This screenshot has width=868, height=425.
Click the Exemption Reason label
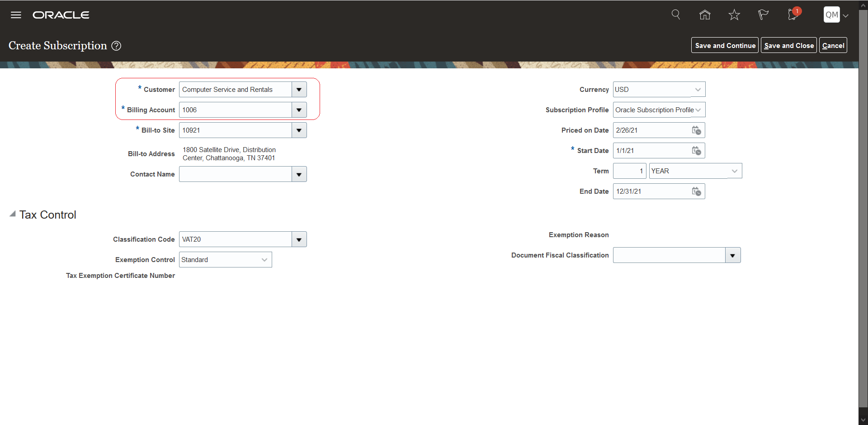(579, 235)
